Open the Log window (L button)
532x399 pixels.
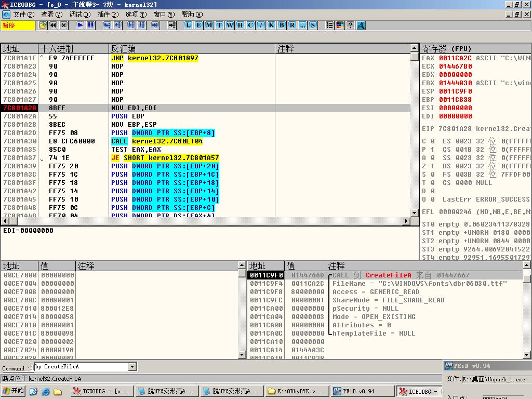(x=188, y=25)
